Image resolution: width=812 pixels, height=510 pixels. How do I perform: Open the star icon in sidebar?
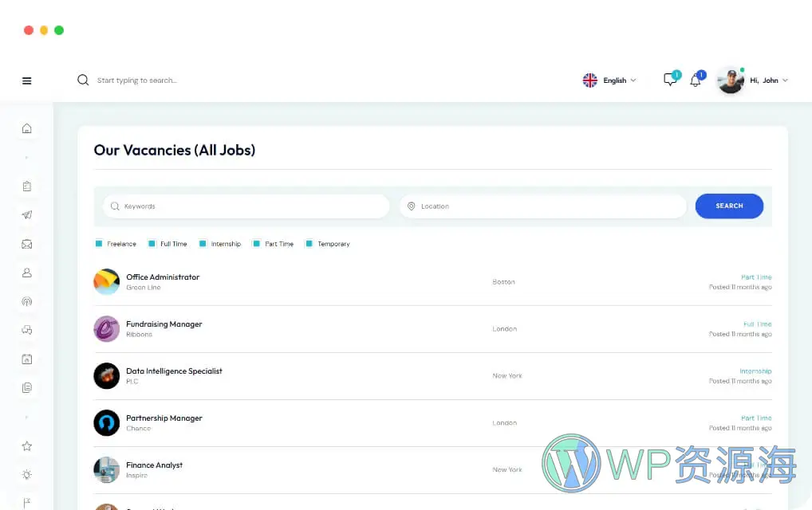coord(27,446)
